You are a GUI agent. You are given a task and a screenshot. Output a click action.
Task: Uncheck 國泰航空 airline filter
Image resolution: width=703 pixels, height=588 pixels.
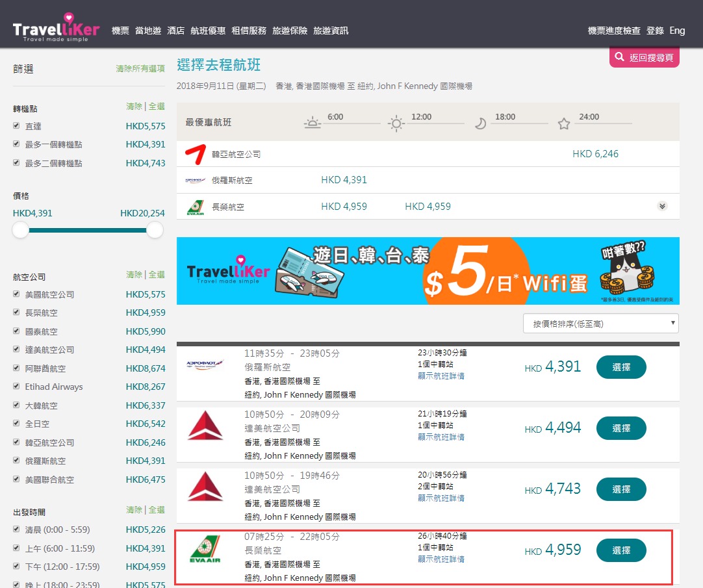point(16,331)
